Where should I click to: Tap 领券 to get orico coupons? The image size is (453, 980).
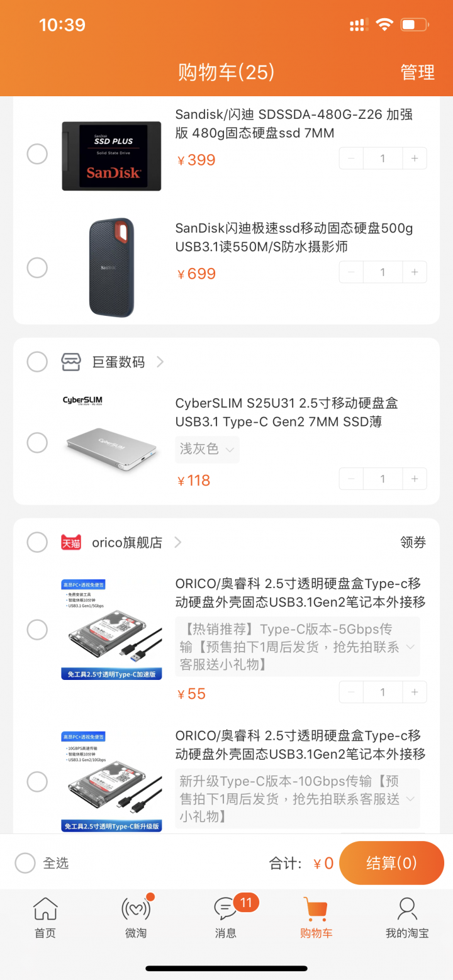point(413,542)
